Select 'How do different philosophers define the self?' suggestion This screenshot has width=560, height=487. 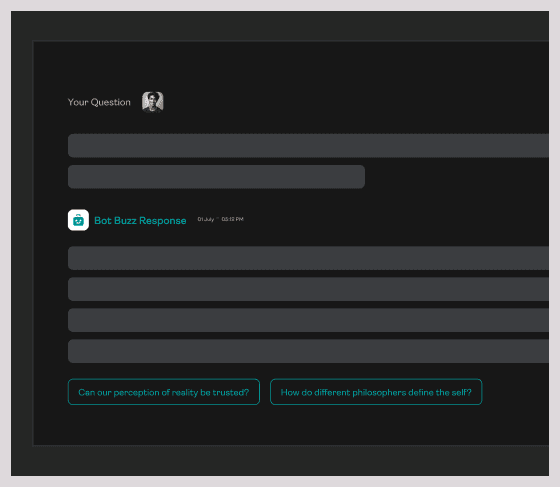[376, 392]
